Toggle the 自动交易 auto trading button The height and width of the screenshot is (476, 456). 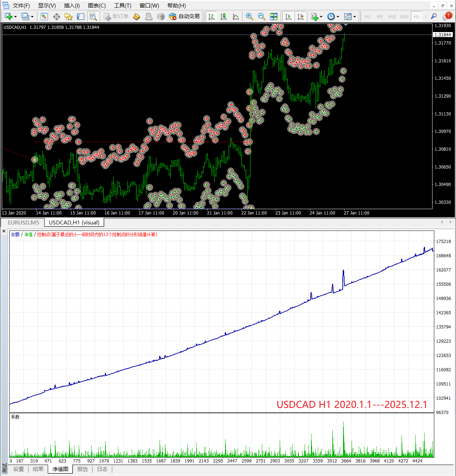click(x=184, y=16)
